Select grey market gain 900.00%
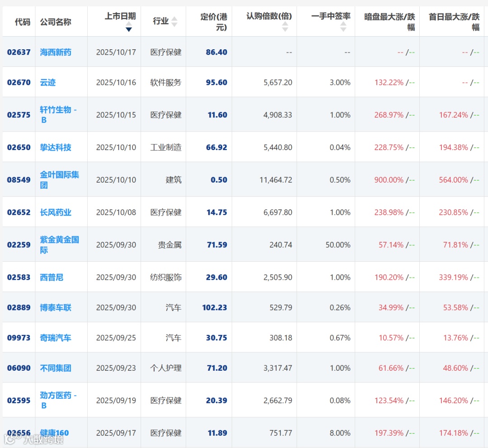488x448 pixels. pos(389,179)
